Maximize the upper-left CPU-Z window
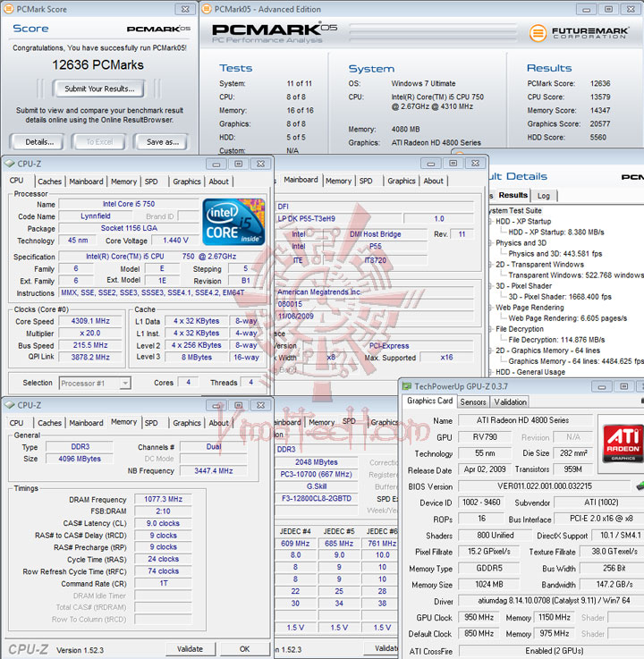The image size is (644, 659). [x=238, y=164]
